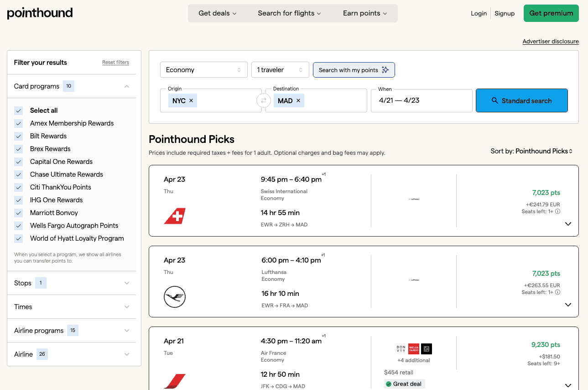Click the swap origin and destination arrows
Screen dimensions: 588x390
click(264, 100)
